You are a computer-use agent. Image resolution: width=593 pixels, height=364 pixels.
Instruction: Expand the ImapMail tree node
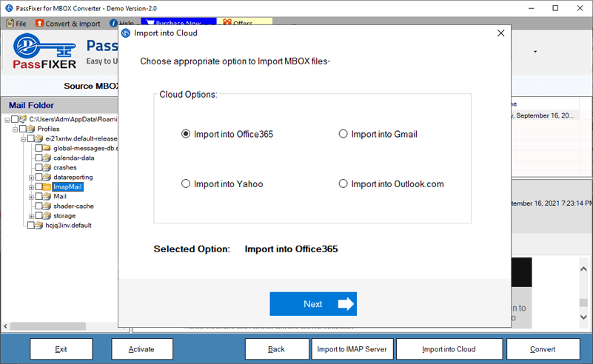[31, 187]
